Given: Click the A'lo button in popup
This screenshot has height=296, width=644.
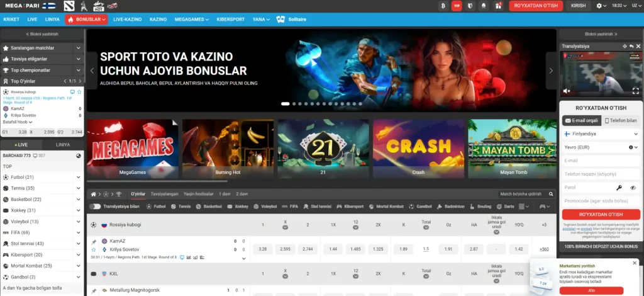Looking at the screenshot, I should point(591,290).
